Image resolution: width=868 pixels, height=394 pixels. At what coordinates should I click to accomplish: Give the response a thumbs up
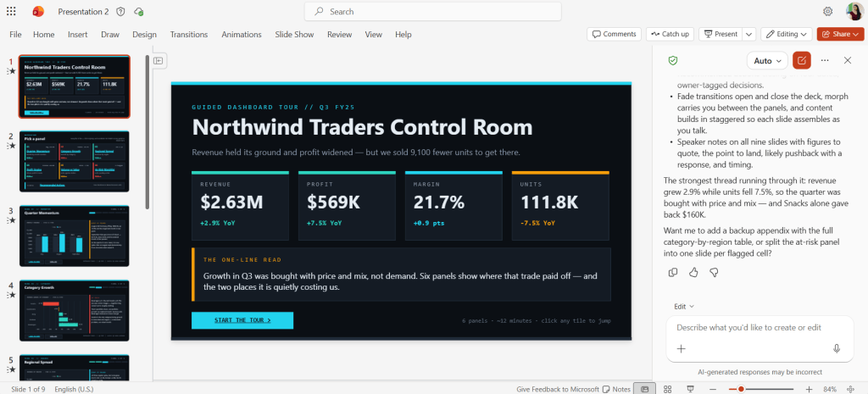pos(693,272)
